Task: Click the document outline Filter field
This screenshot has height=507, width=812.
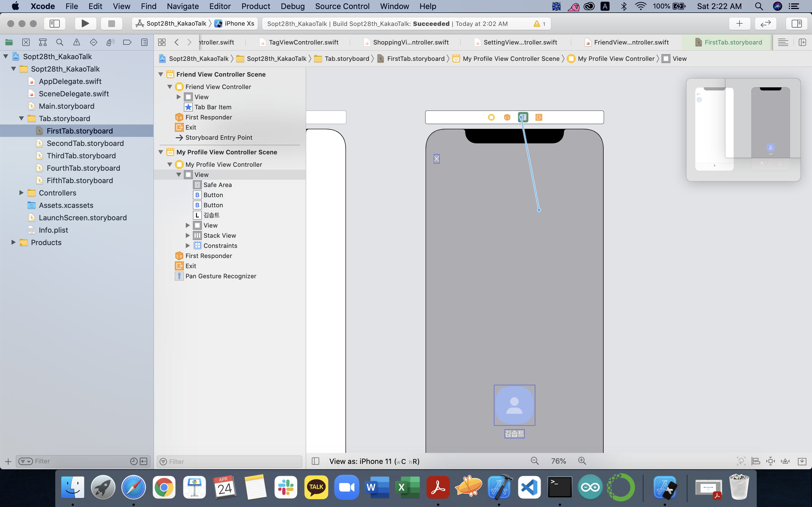Action: click(231, 462)
